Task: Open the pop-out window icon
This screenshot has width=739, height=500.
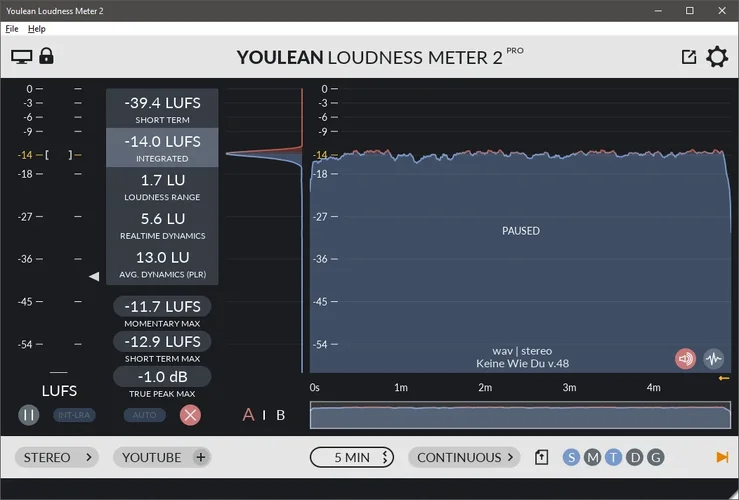Action: (689, 57)
